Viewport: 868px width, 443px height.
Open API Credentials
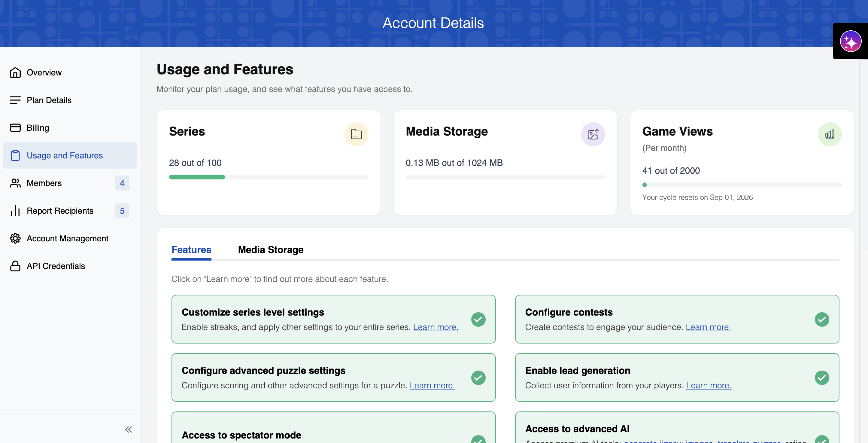(x=70, y=266)
